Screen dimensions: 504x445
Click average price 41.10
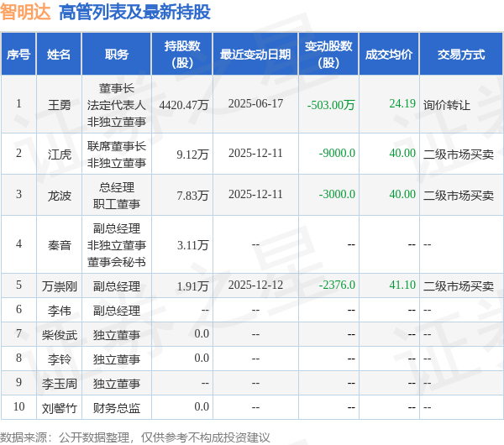[402, 285]
